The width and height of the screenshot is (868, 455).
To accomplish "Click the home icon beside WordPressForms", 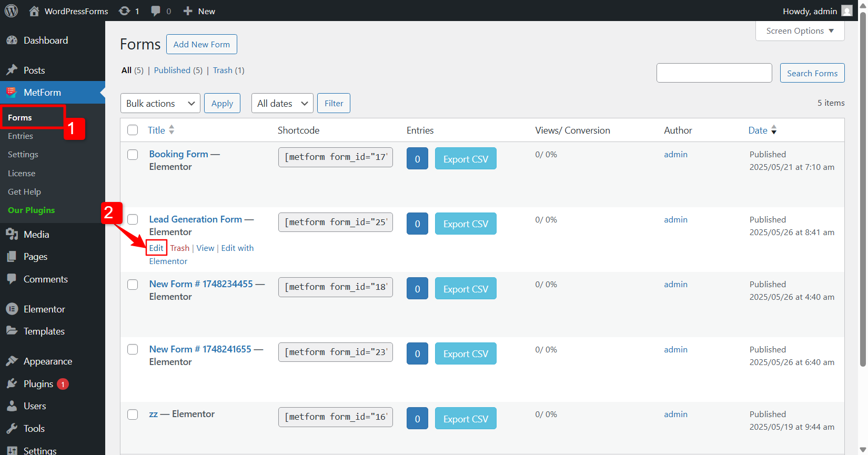I will point(34,11).
